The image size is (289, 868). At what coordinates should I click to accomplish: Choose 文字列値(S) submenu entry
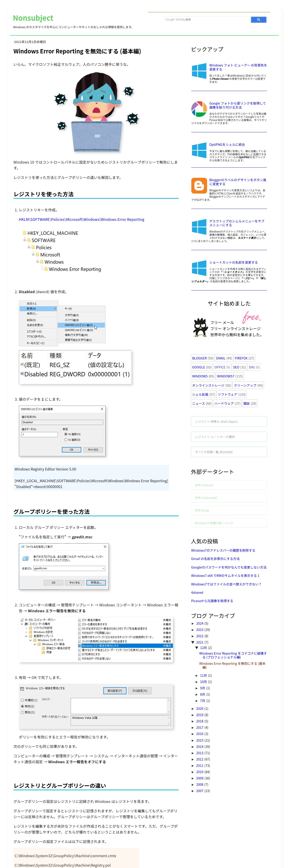click(72, 315)
